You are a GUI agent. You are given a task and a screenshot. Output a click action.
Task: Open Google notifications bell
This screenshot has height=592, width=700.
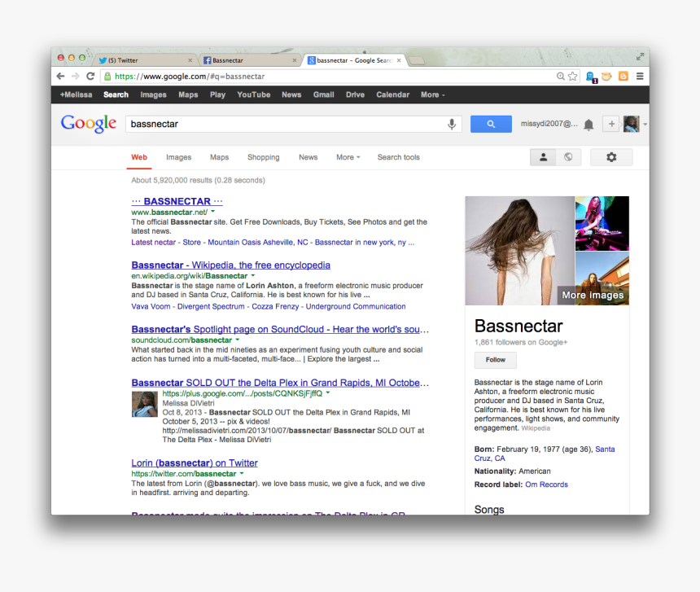[588, 125]
